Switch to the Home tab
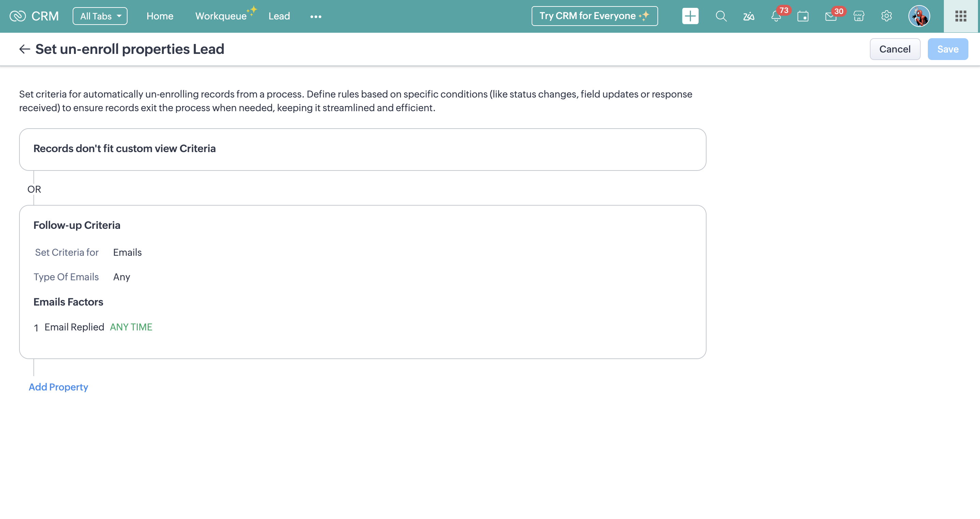Screen dimensions: 980x519 160,16
